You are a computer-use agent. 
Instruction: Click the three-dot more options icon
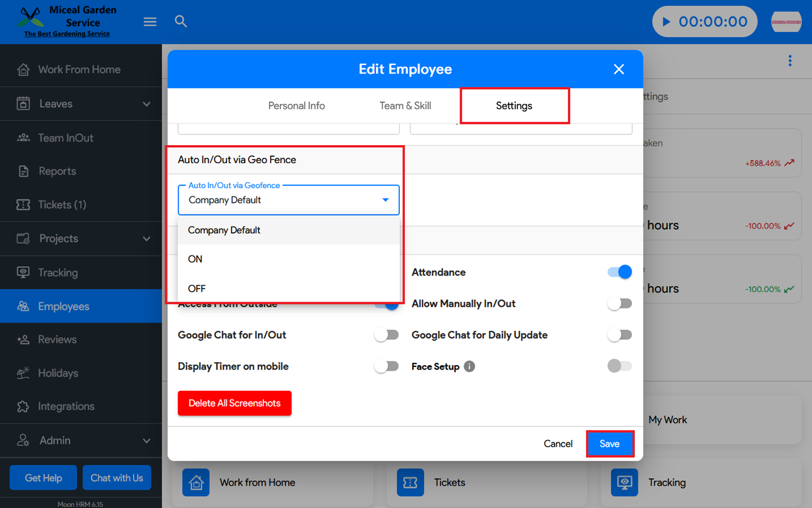(x=789, y=61)
